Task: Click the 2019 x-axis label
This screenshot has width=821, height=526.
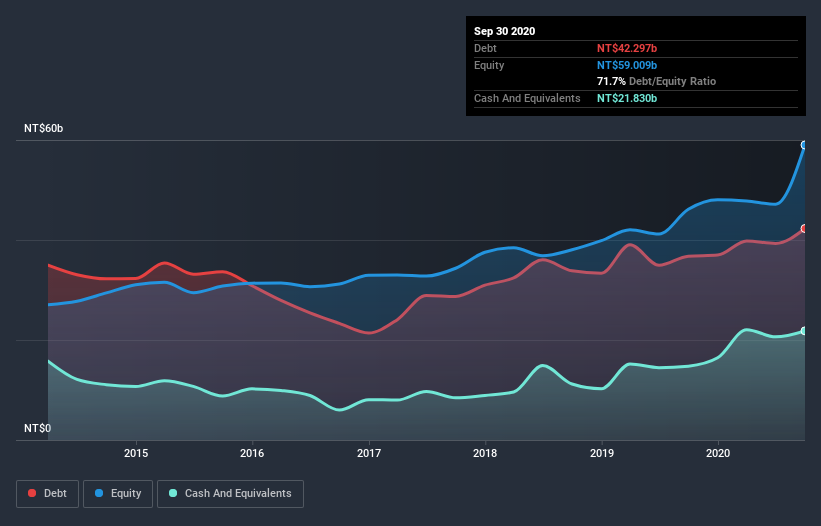Action: [x=602, y=453]
